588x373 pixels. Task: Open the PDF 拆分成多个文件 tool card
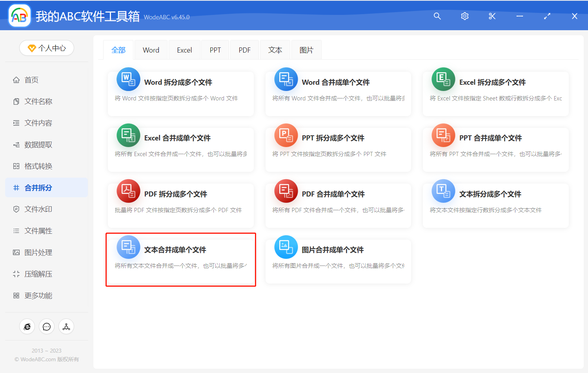click(181, 204)
